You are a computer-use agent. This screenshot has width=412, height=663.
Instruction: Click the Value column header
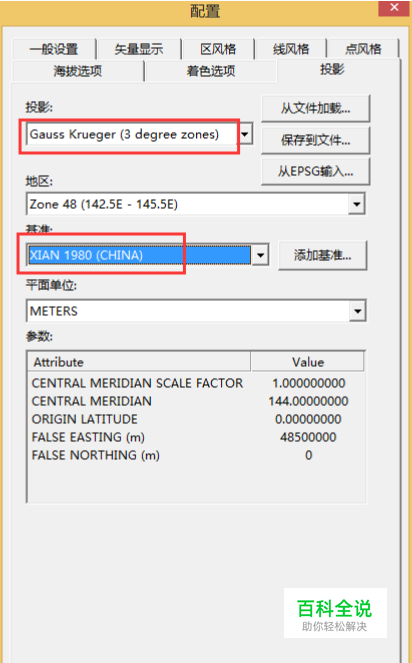tap(308, 362)
